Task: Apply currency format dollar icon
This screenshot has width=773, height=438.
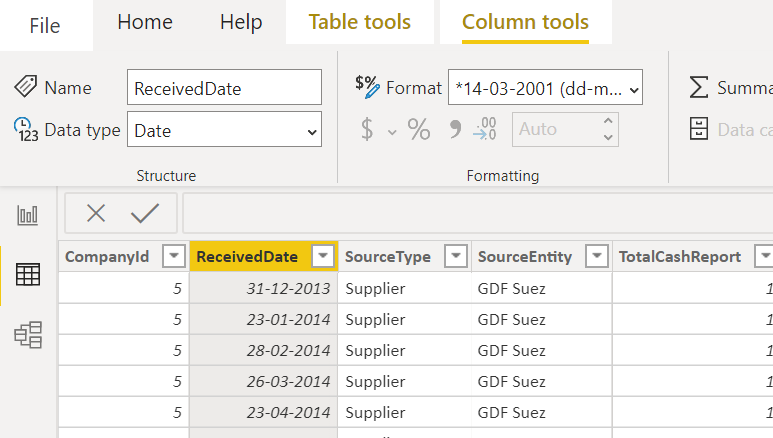Action: pyautogui.click(x=367, y=129)
